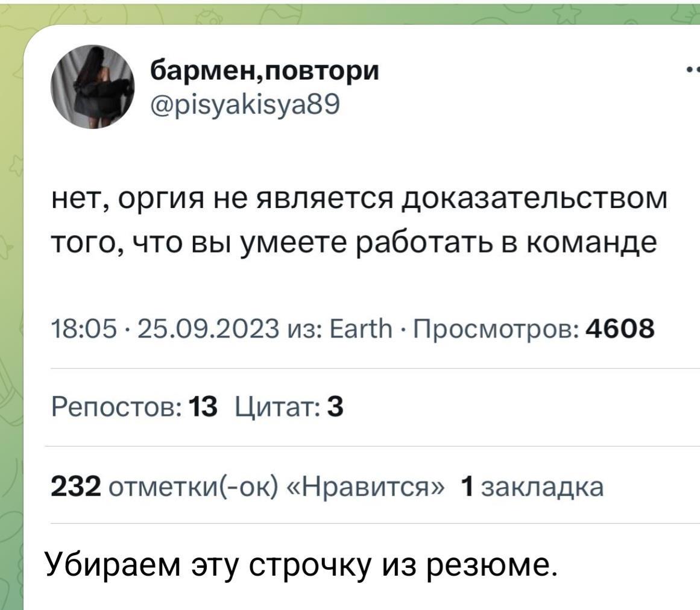Open the 1 закладка bookmark count
Screen dimensions: 700x610
click(x=531, y=486)
